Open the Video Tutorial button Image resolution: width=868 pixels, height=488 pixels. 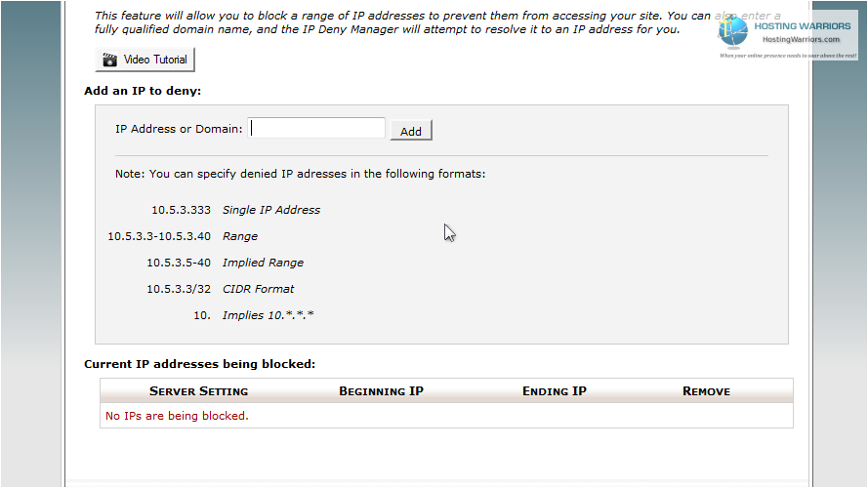coord(145,60)
